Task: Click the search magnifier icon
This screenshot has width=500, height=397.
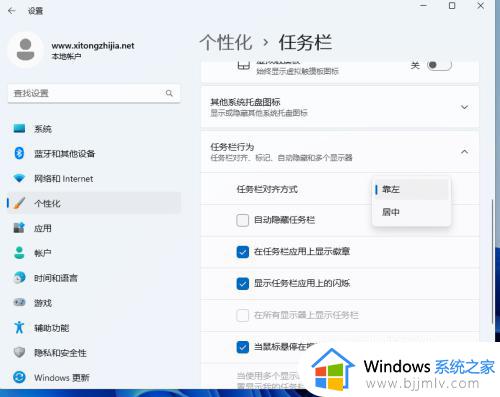Action: tap(169, 93)
